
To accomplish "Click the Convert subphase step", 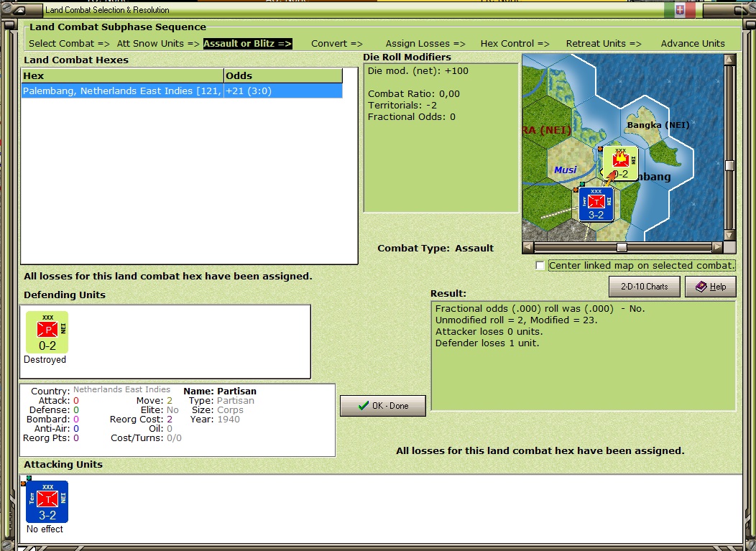I will coord(336,43).
